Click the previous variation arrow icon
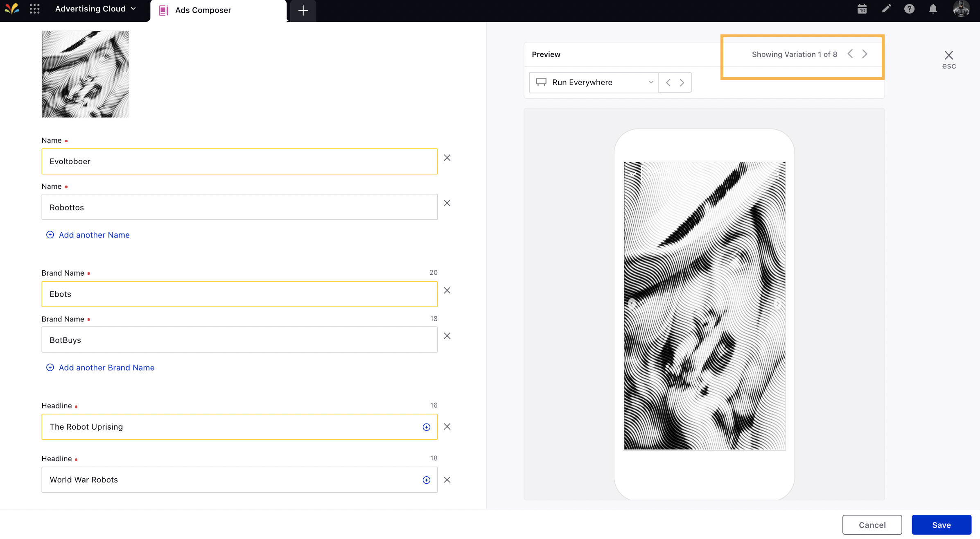 pos(850,54)
